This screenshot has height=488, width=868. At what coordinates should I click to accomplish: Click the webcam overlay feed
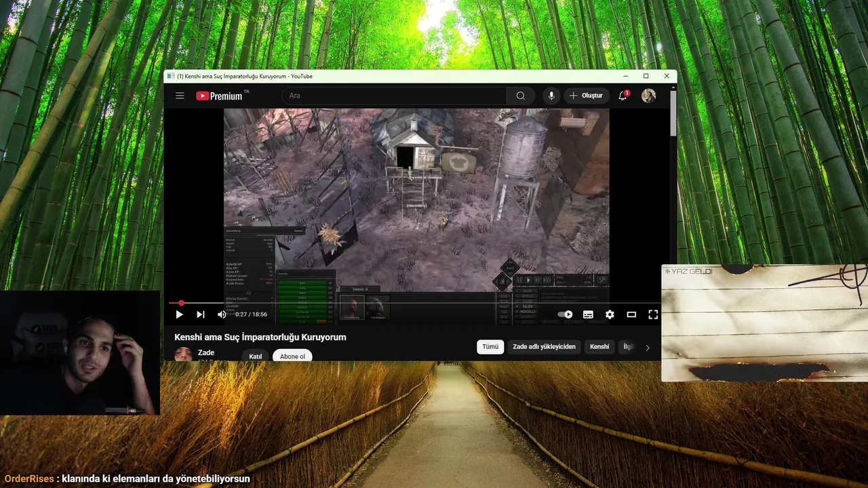coord(80,352)
